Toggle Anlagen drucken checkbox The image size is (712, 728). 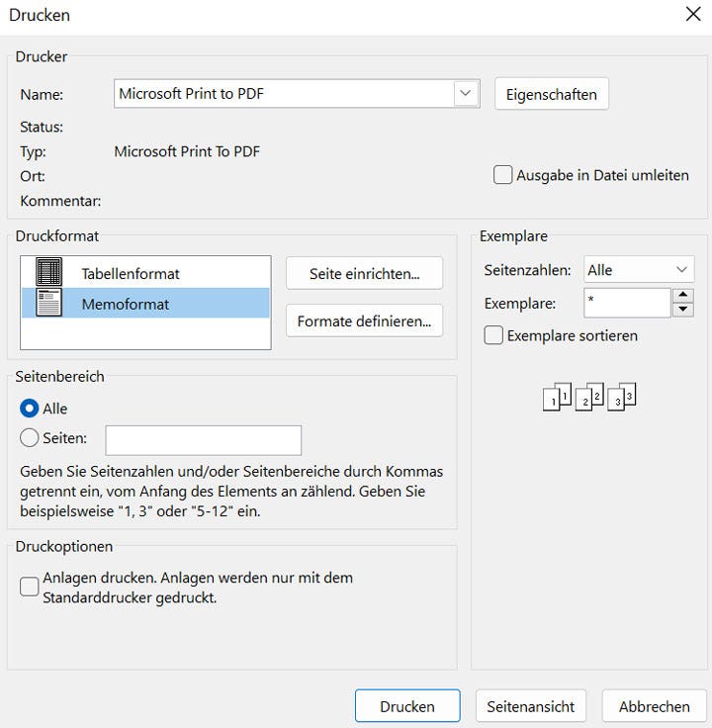(x=30, y=587)
